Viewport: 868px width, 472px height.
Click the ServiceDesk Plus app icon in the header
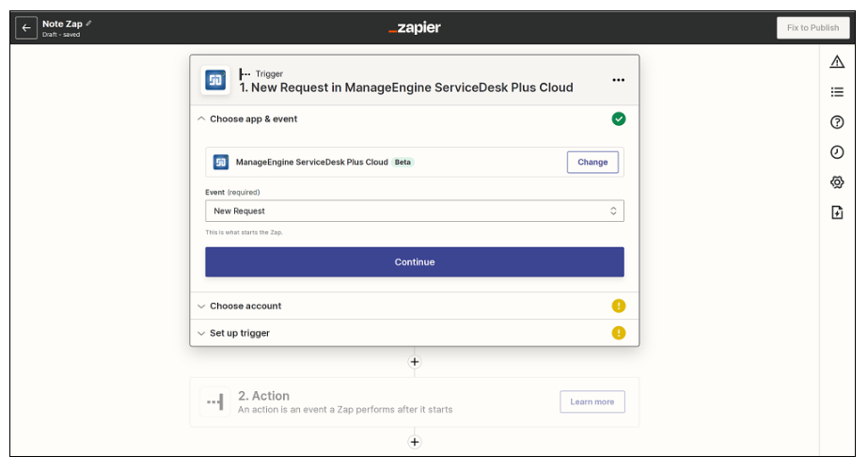tap(215, 80)
